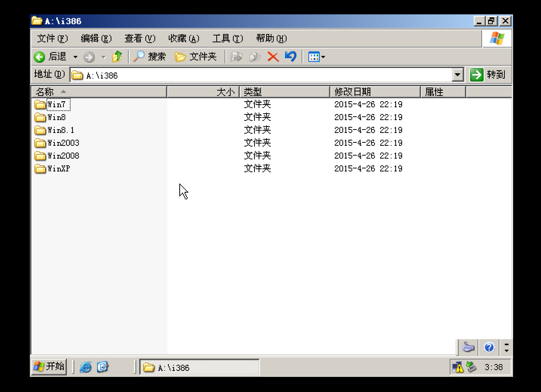Click the 文件夹 type cell in WinXP row
Screen dimensions: 541x392
point(257,168)
